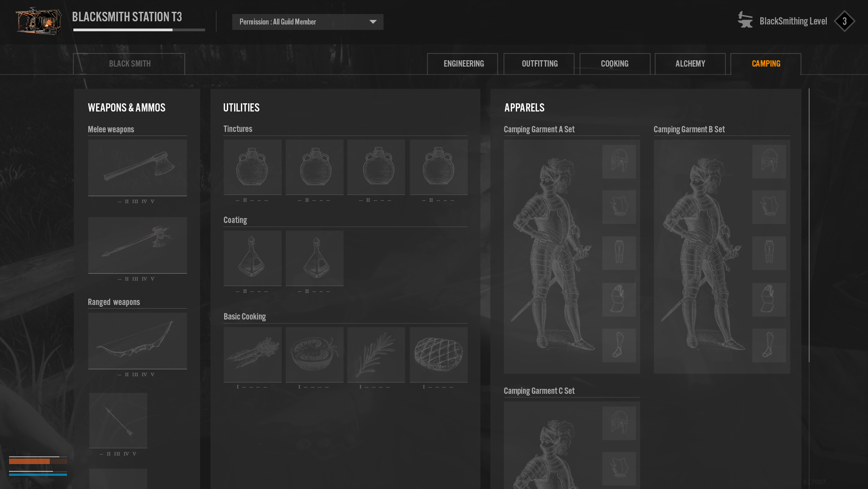Open the Alchemy tab
The image size is (868, 489).
(x=690, y=64)
